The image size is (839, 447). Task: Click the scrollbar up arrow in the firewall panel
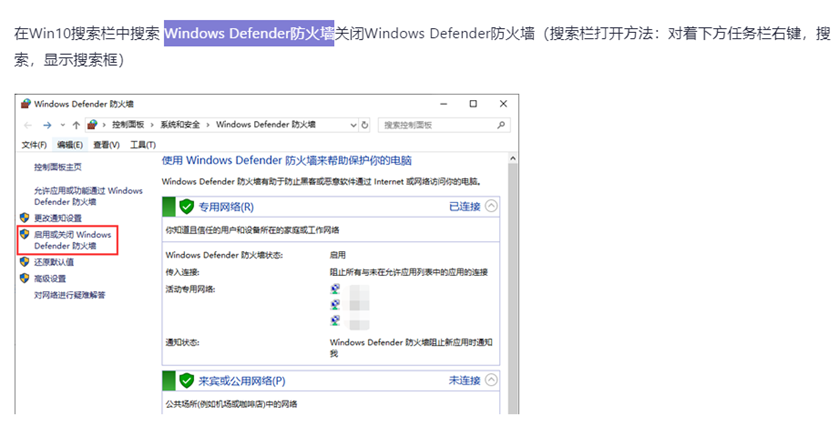pos(513,158)
